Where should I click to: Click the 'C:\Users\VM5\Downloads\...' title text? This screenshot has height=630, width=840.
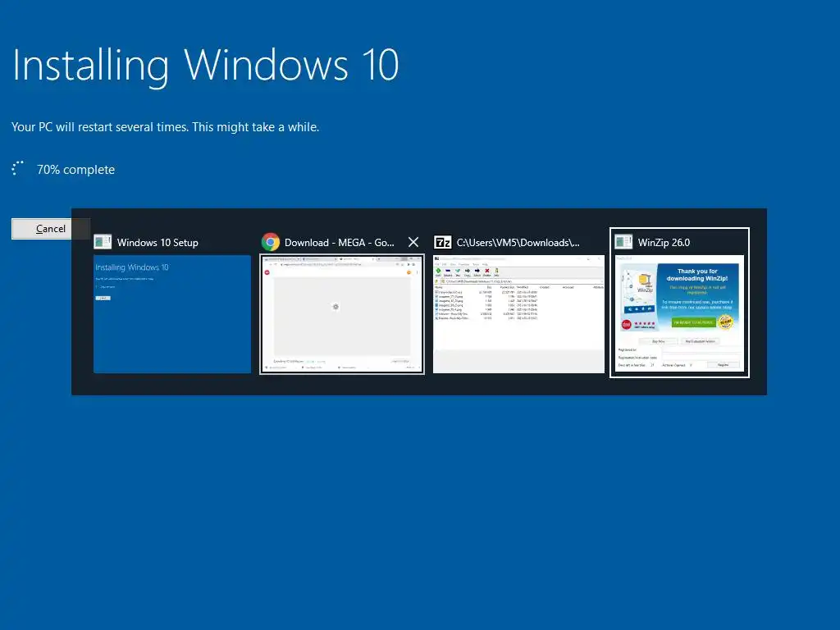[x=518, y=243]
